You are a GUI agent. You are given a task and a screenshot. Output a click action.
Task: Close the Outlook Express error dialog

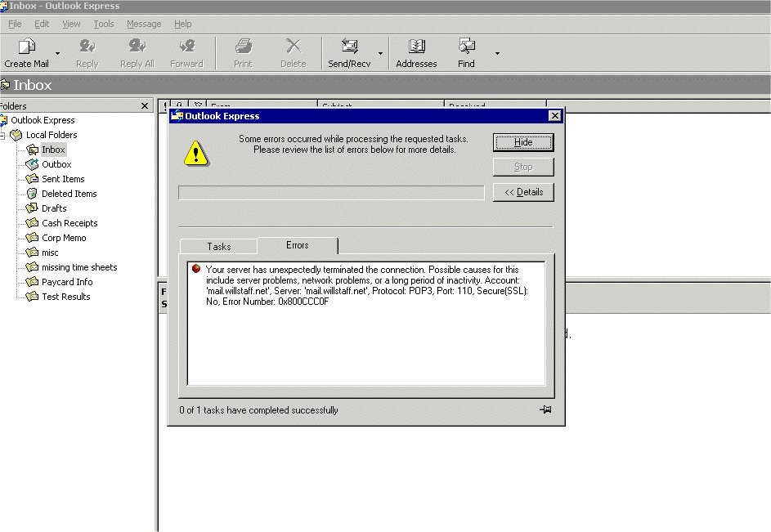click(554, 116)
